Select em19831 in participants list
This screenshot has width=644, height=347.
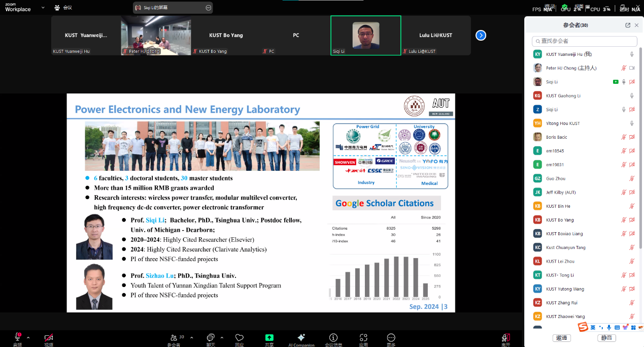click(x=584, y=165)
